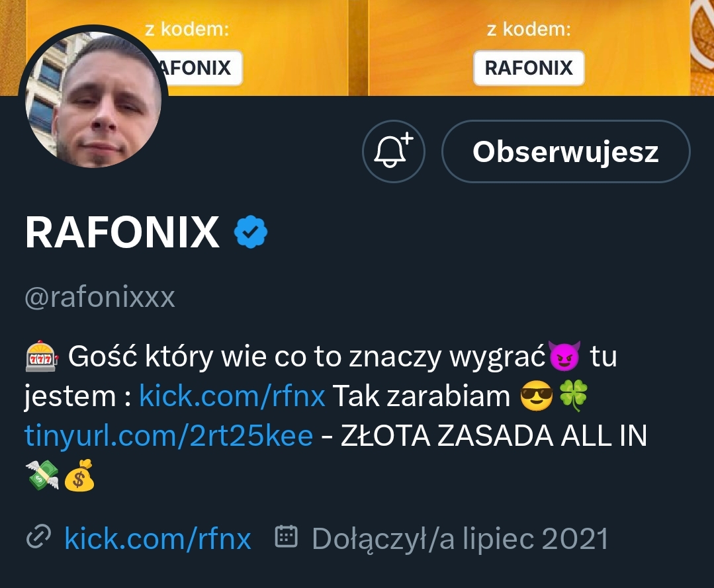Click the blue verified badge
This screenshot has height=588, width=714.
point(251,232)
